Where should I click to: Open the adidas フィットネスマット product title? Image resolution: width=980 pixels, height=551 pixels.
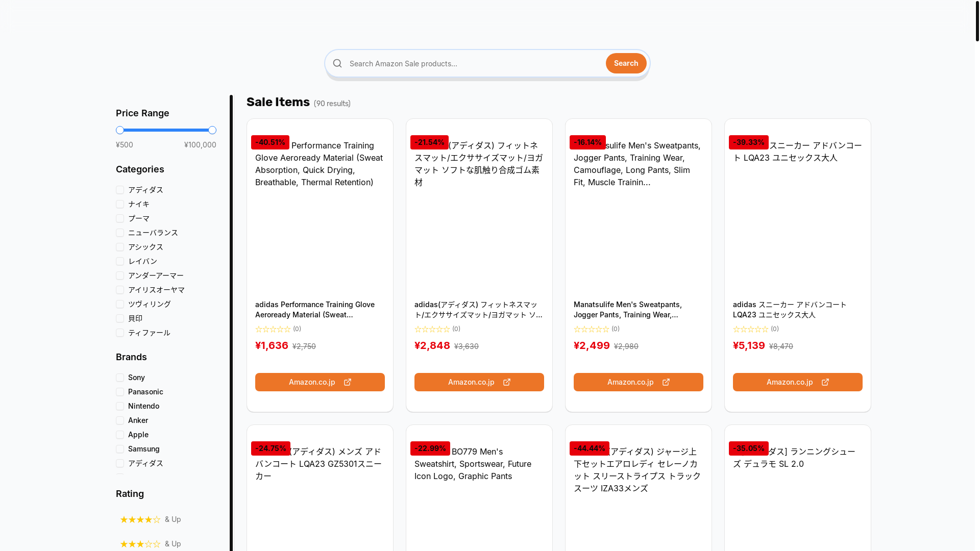point(478,310)
